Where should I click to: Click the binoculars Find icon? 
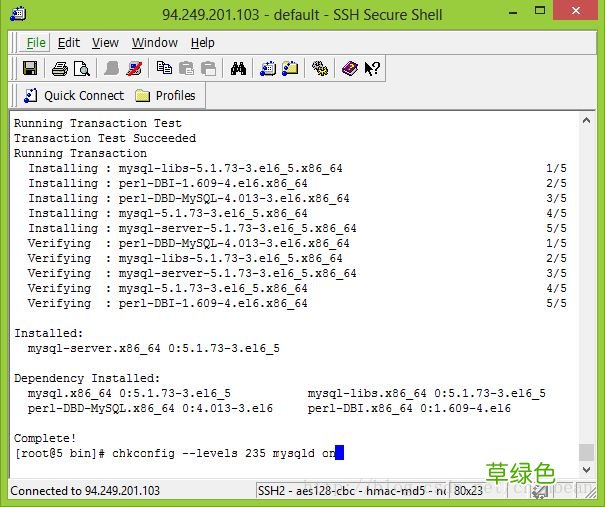click(238, 69)
